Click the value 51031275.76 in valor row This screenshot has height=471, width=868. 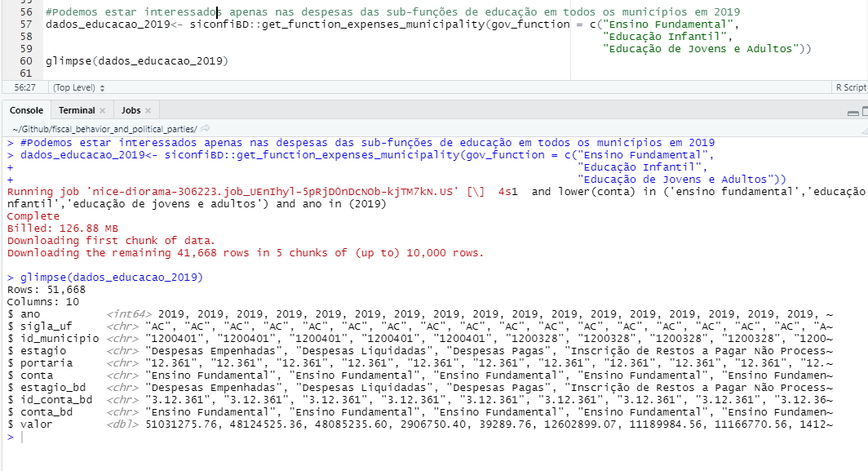(x=182, y=424)
